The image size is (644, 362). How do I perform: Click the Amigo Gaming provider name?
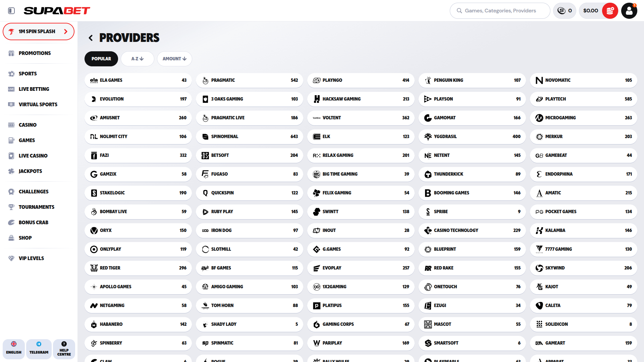pyautogui.click(x=227, y=287)
